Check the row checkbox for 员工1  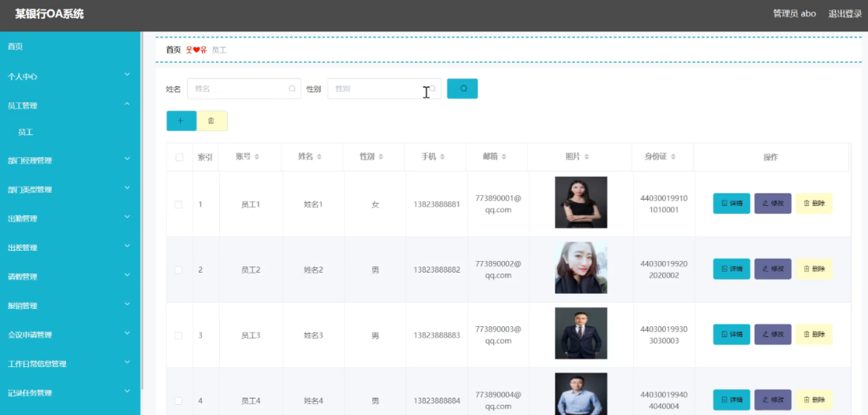pyautogui.click(x=178, y=204)
